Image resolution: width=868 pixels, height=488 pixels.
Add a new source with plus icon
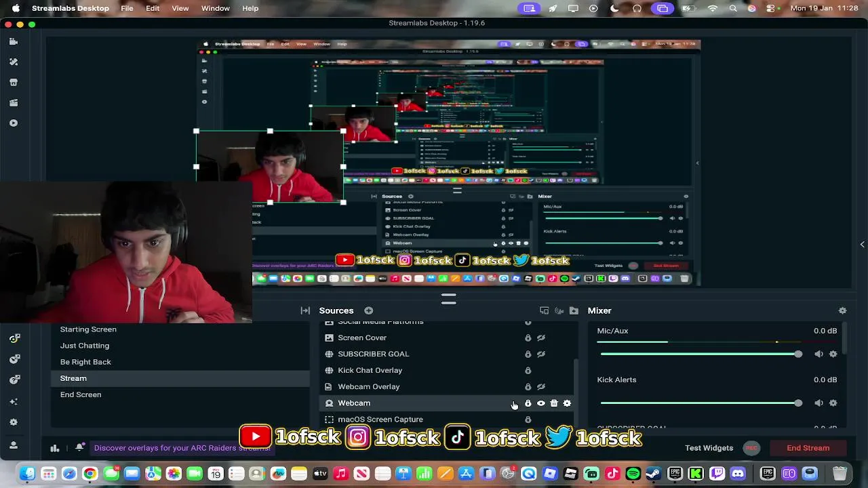[x=368, y=310]
